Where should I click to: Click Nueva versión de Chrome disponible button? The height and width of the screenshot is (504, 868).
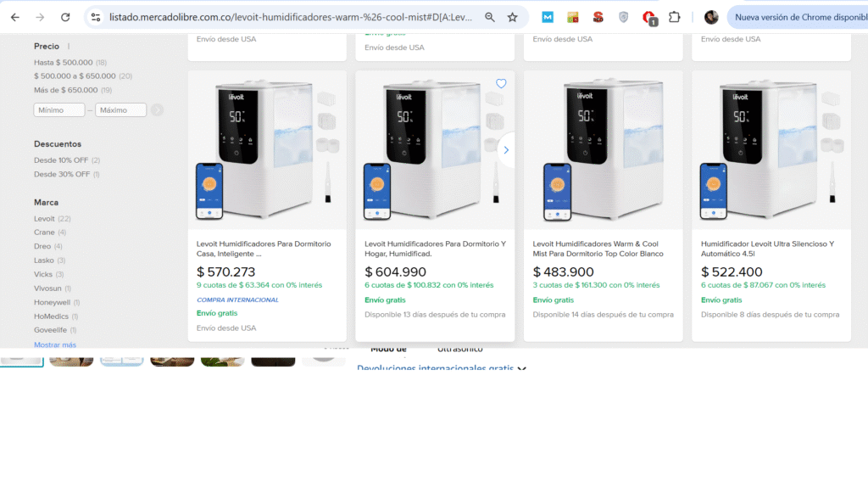[798, 17]
